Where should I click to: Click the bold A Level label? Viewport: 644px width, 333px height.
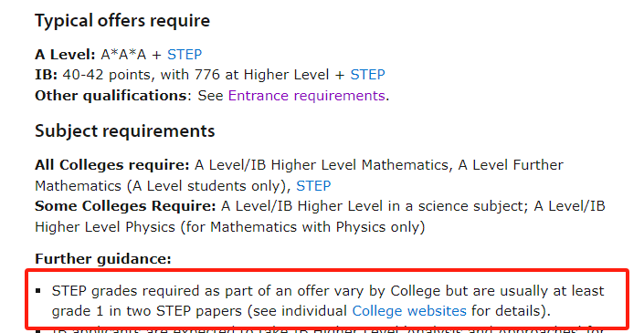coord(65,55)
